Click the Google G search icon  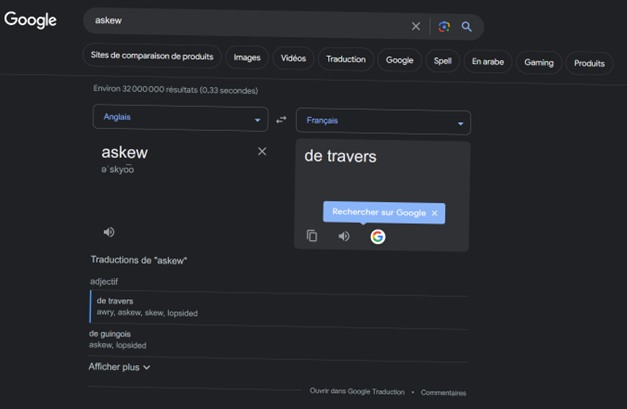377,237
